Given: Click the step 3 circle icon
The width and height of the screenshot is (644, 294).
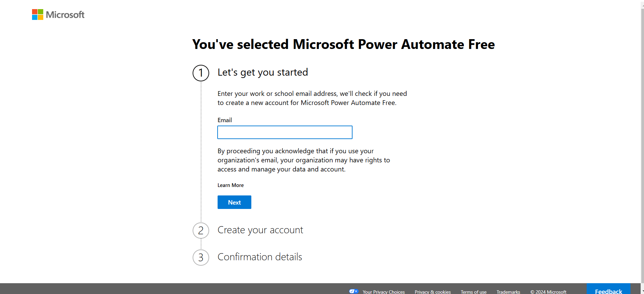Looking at the screenshot, I should pyautogui.click(x=201, y=258).
